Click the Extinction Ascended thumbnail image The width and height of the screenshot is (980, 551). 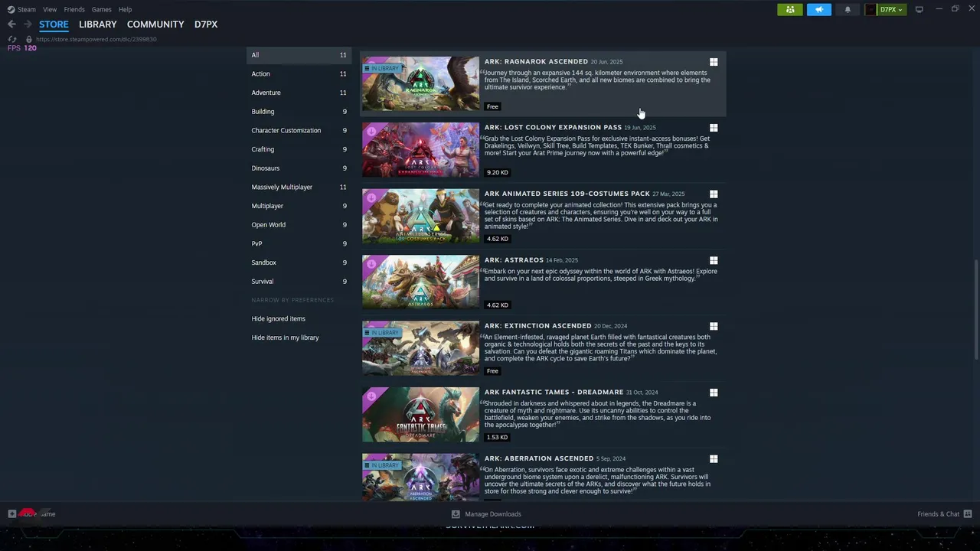[420, 348]
